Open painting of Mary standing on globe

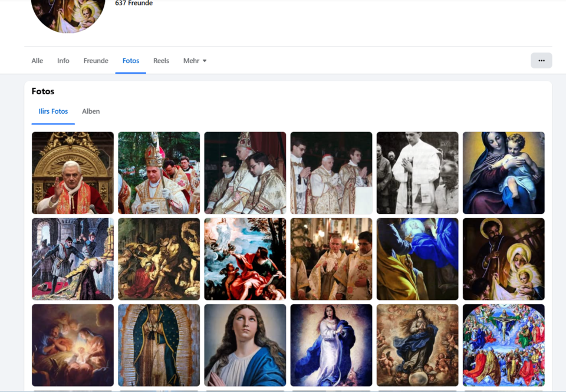(417, 345)
